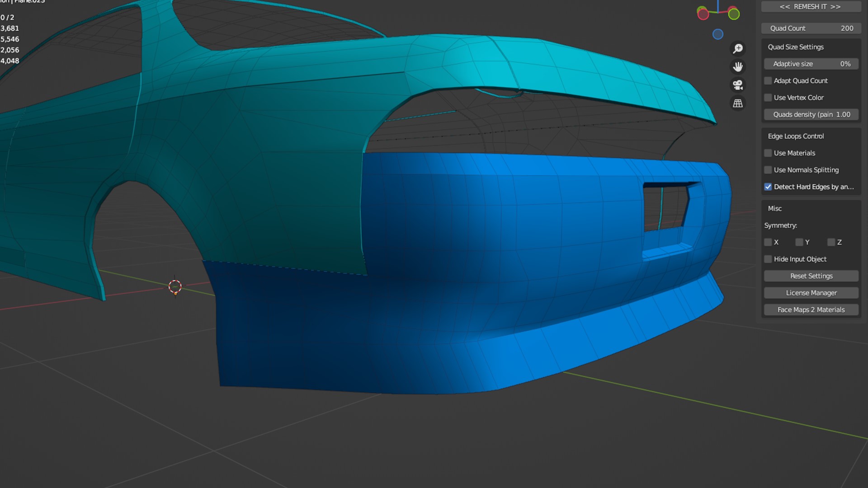Image resolution: width=868 pixels, height=488 pixels.
Task: Collapse the Edge Loops Control section
Action: (796, 136)
